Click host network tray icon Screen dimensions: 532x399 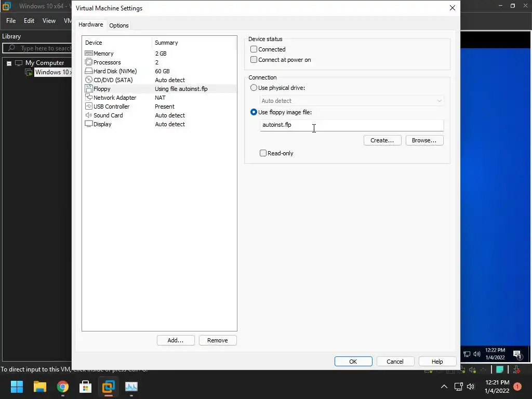coord(458,387)
